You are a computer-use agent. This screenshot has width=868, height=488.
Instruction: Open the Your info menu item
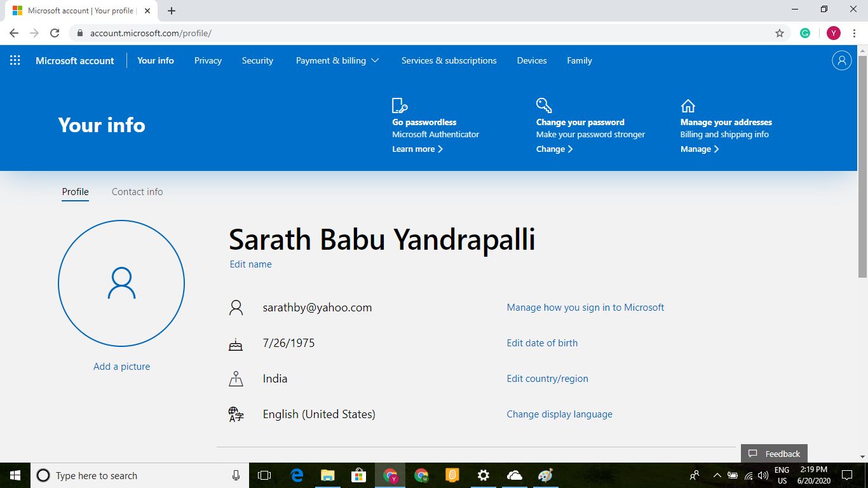[x=156, y=60]
